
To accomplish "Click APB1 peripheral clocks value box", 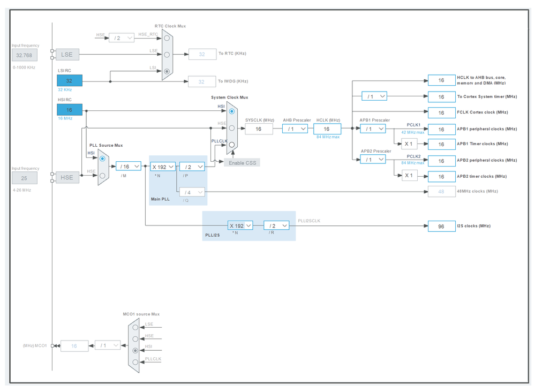I will pos(441,129).
